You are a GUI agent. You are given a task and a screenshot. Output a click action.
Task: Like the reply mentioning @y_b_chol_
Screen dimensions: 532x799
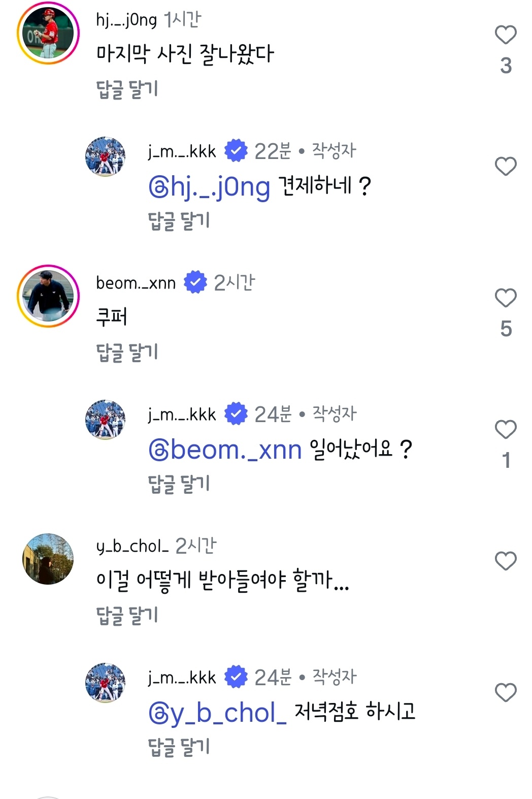(x=505, y=693)
